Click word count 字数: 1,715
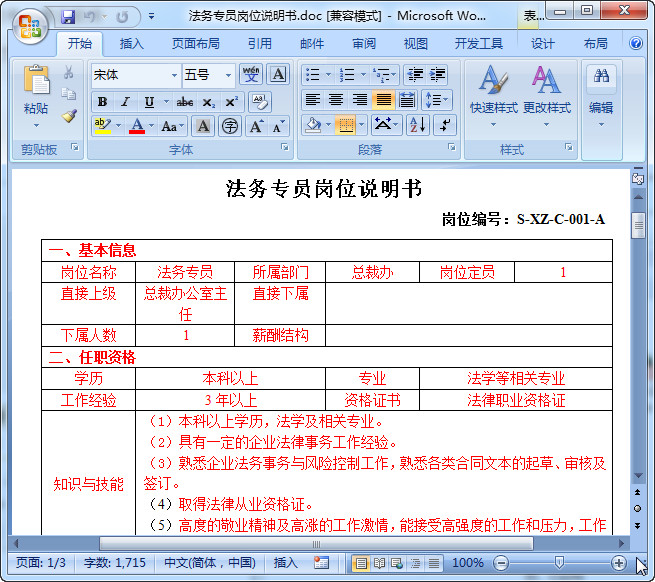The width and height of the screenshot is (655, 582). click(x=114, y=563)
